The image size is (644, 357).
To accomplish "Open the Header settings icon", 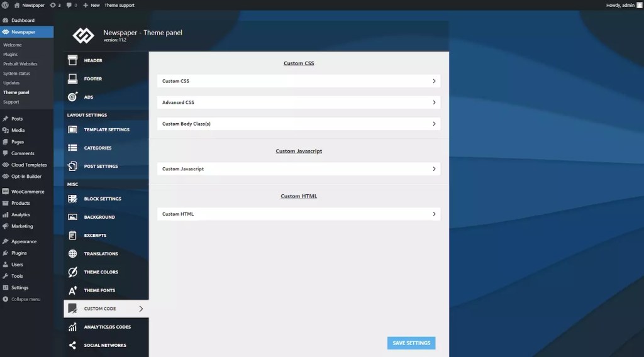I will 72,60.
